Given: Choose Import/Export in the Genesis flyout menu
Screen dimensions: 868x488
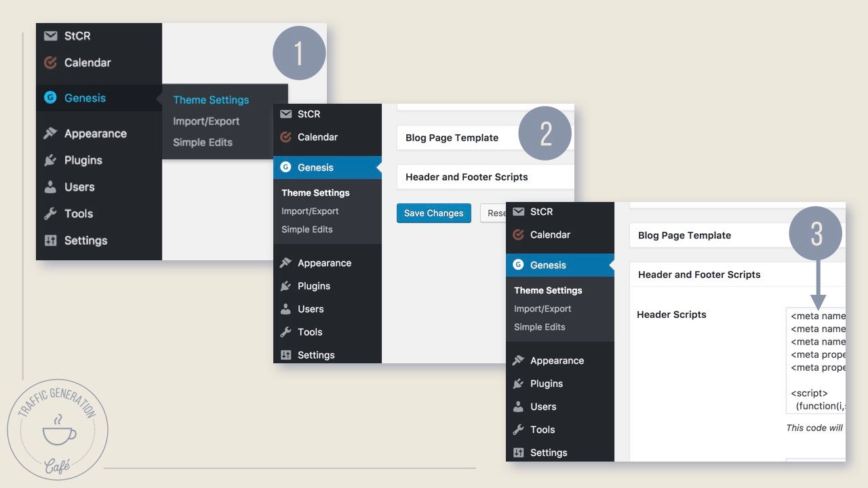Looking at the screenshot, I should (x=206, y=121).
